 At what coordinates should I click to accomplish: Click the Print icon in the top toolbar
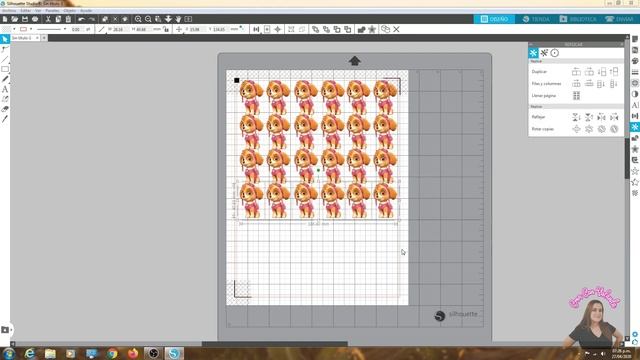point(35,19)
